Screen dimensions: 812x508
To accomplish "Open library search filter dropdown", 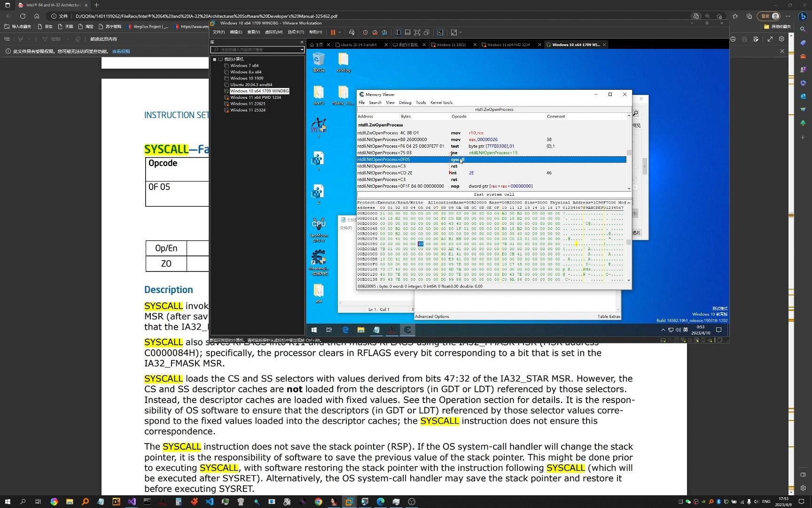I will tap(302, 49).
